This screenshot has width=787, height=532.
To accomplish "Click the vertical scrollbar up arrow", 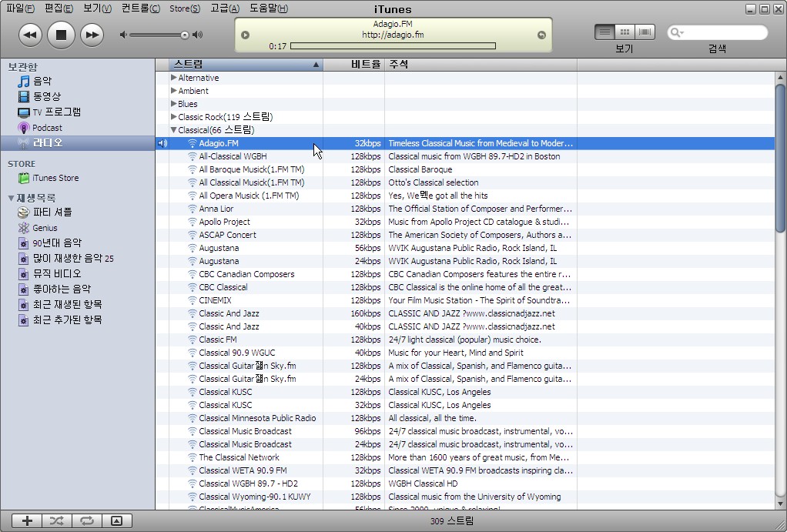I will [x=780, y=77].
